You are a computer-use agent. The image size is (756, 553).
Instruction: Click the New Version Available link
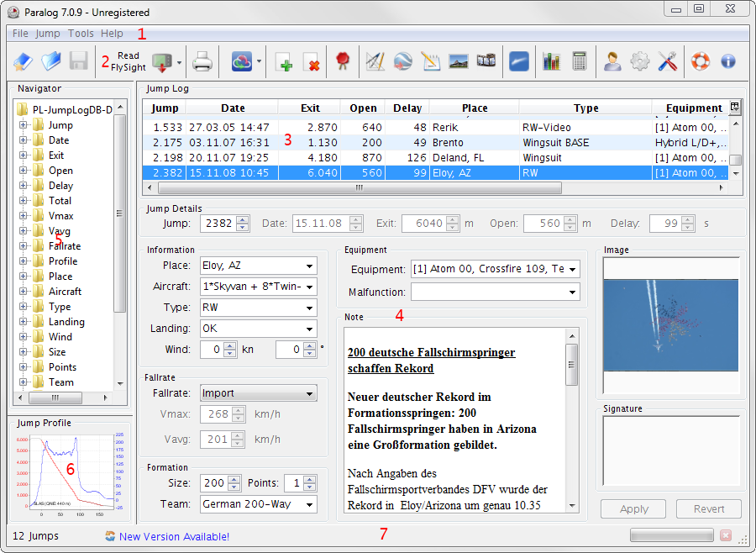174,536
